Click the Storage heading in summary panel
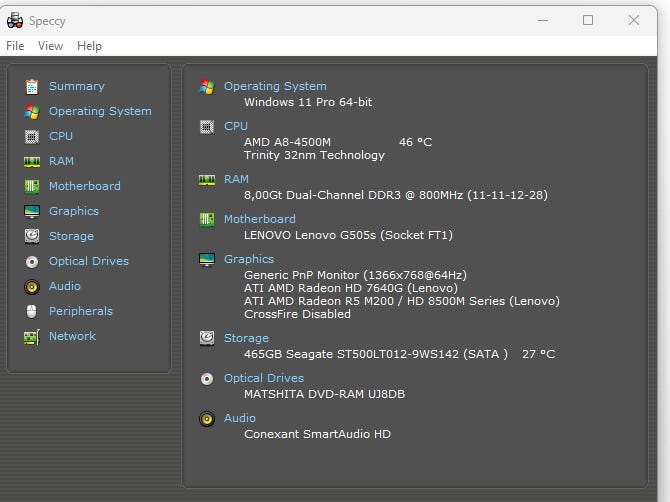This screenshot has height=502, width=670. pos(246,338)
